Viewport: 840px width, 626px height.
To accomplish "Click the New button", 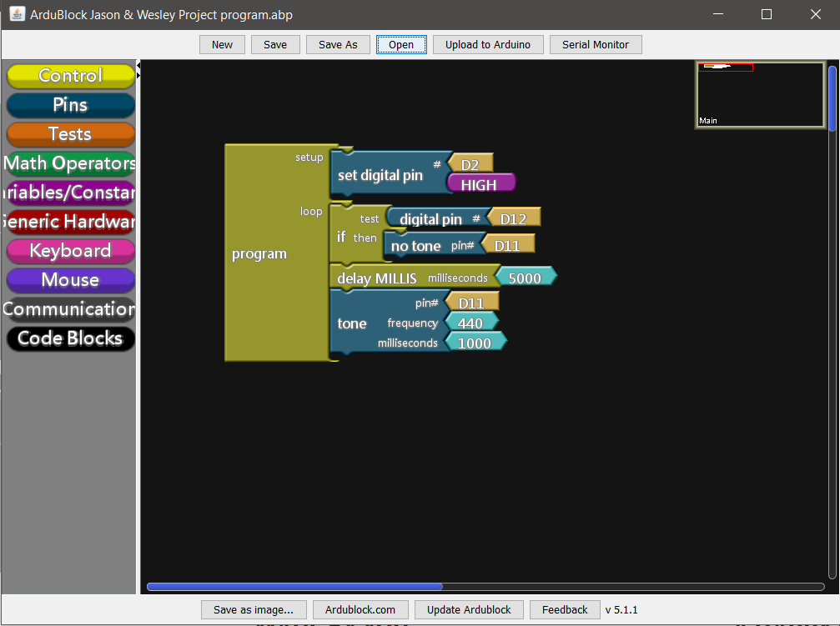I will pos(222,44).
